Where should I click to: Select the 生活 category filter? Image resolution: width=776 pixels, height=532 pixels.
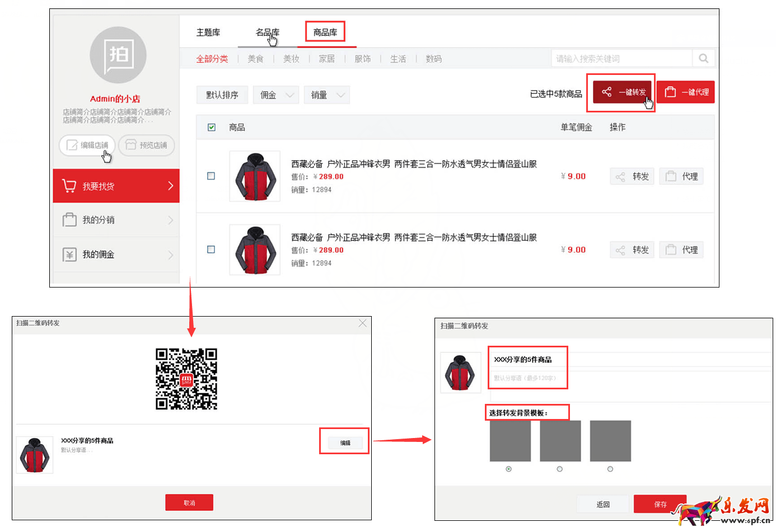pyautogui.click(x=398, y=59)
